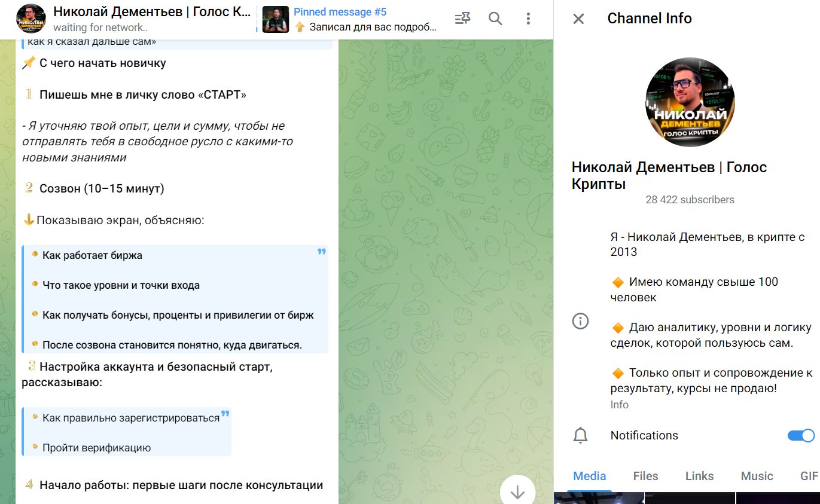Open the three-dot channel options menu
The width and height of the screenshot is (820, 504).
point(528,19)
